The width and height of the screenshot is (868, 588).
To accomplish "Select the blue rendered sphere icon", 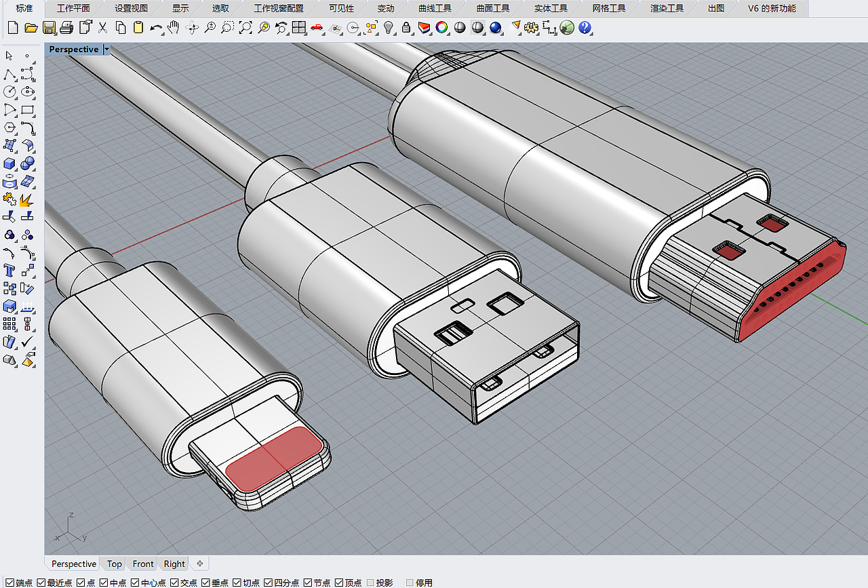I will pyautogui.click(x=495, y=28).
